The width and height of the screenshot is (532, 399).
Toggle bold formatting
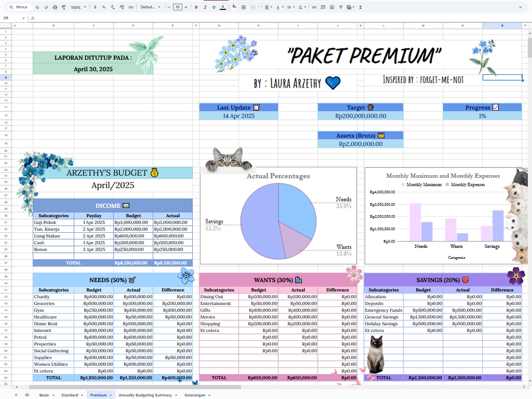point(195,7)
